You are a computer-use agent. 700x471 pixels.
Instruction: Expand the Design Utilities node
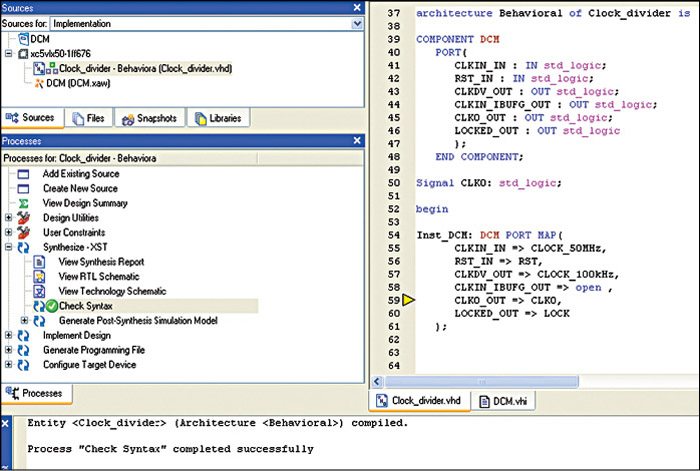[9, 218]
